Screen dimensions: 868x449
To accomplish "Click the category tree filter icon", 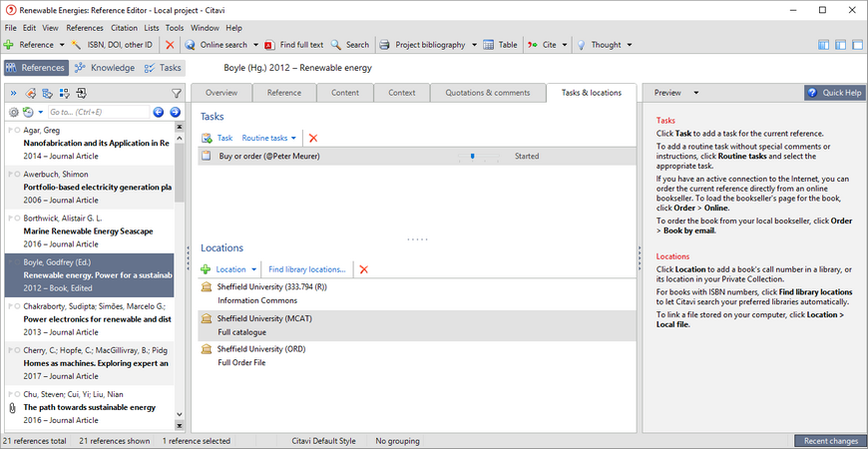I will pyautogui.click(x=47, y=93).
